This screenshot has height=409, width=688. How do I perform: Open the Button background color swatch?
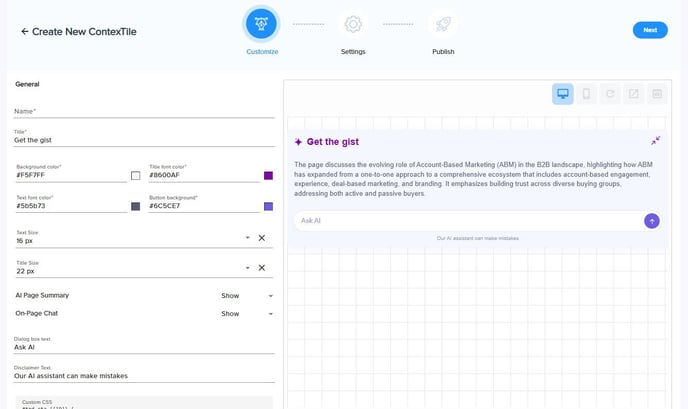[x=268, y=206]
